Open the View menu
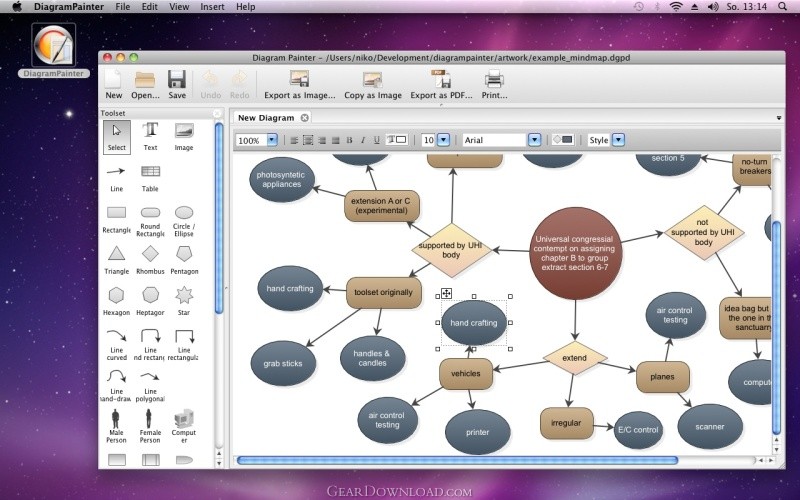The height and width of the screenshot is (500, 800). pos(179,7)
